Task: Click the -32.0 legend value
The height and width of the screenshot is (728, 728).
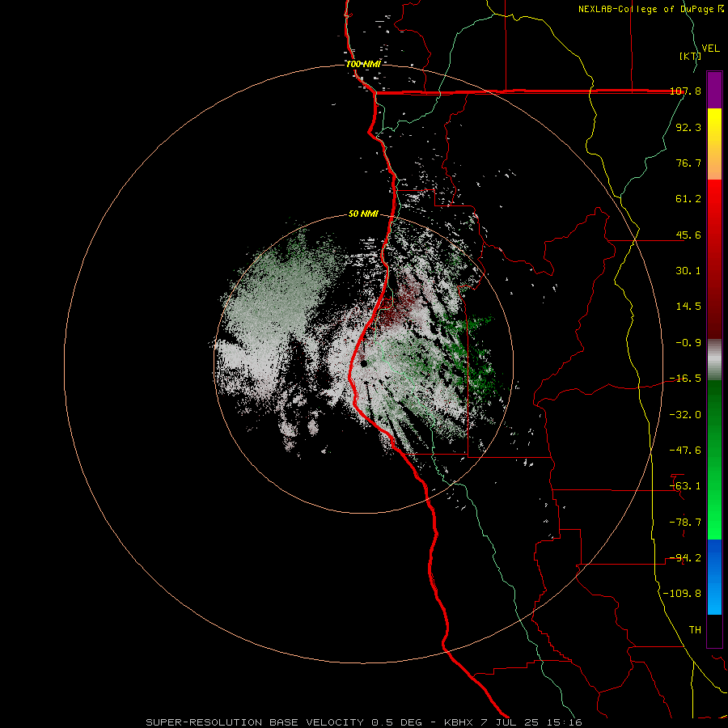Action: pos(685,415)
